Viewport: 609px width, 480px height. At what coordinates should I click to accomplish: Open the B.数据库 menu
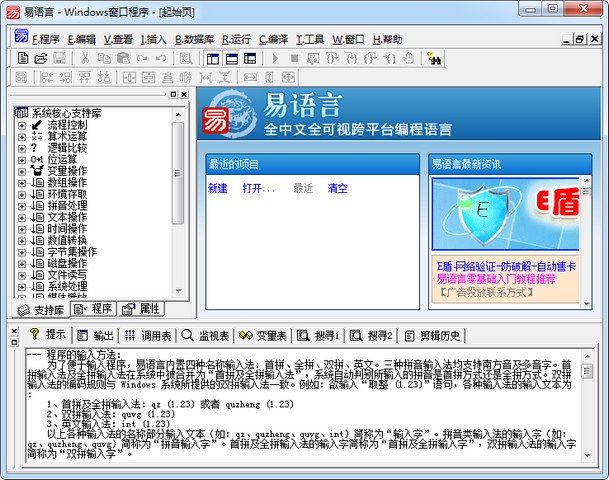(194, 39)
